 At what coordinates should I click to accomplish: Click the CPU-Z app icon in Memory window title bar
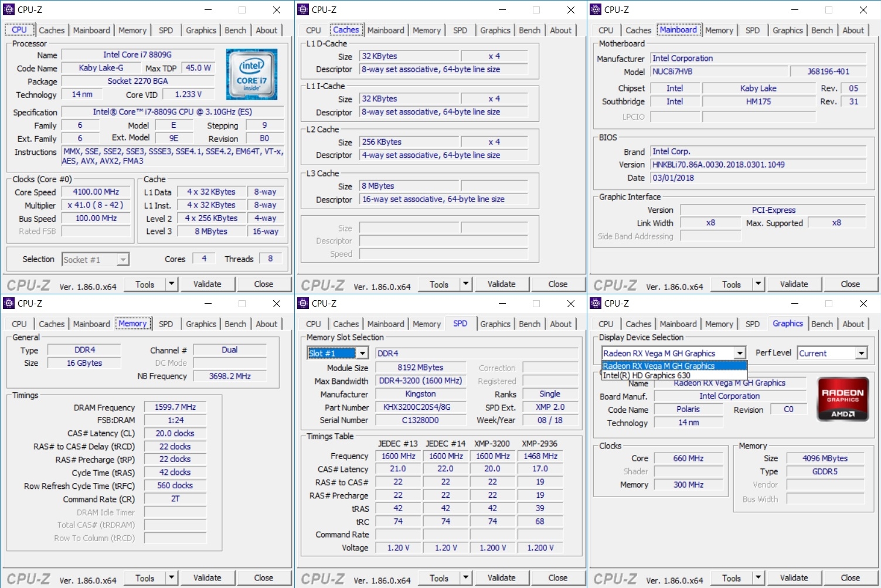[9, 303]
